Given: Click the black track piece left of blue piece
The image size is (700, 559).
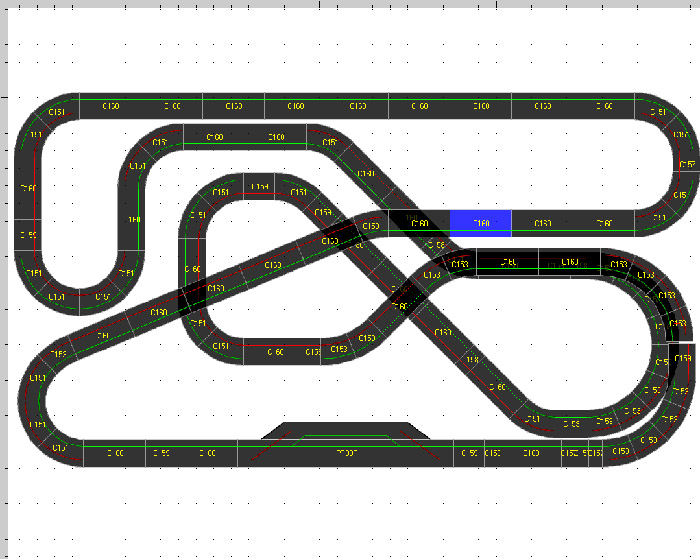Looking at the screenshot, I should [419, 223].
